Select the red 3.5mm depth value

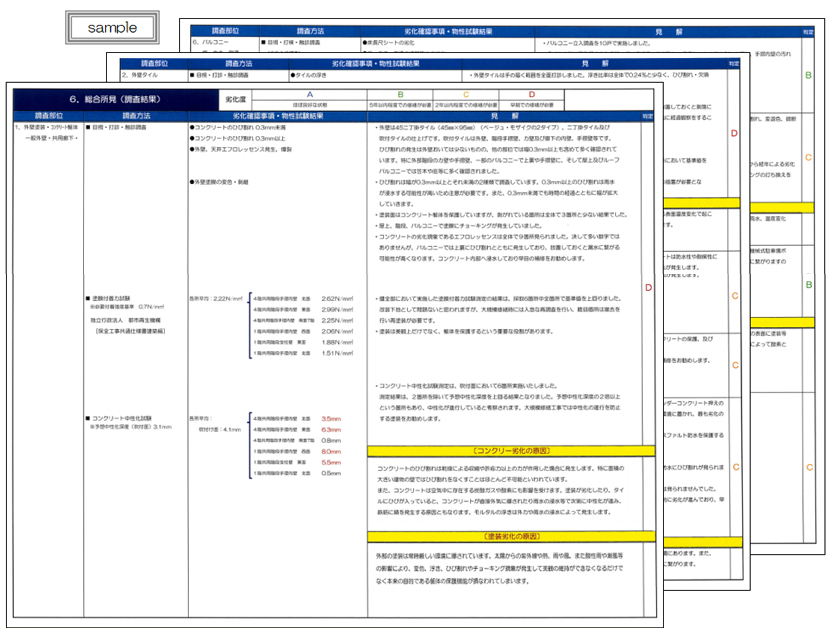click(331, 419)
